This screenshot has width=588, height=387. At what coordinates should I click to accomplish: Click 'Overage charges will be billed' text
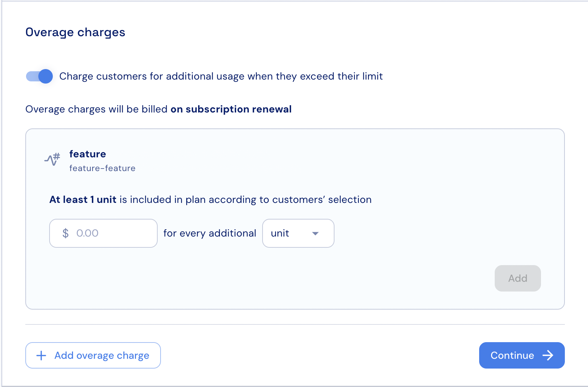click(96, 109)
